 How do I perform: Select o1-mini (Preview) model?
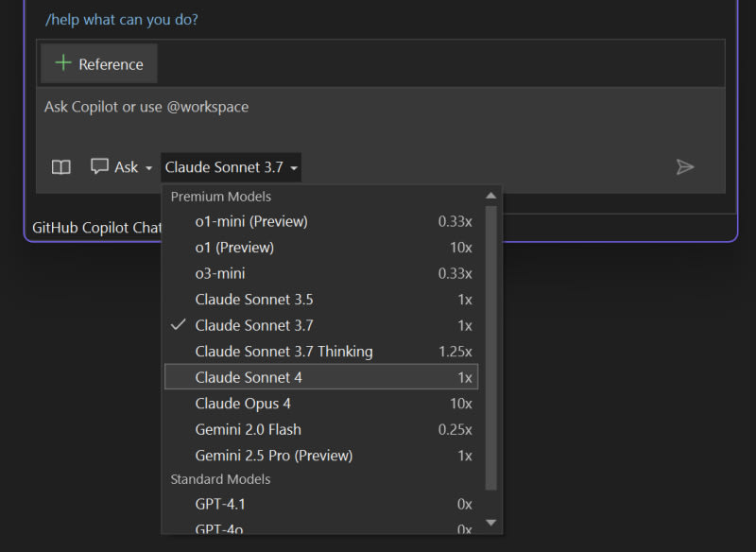(321, 221)
